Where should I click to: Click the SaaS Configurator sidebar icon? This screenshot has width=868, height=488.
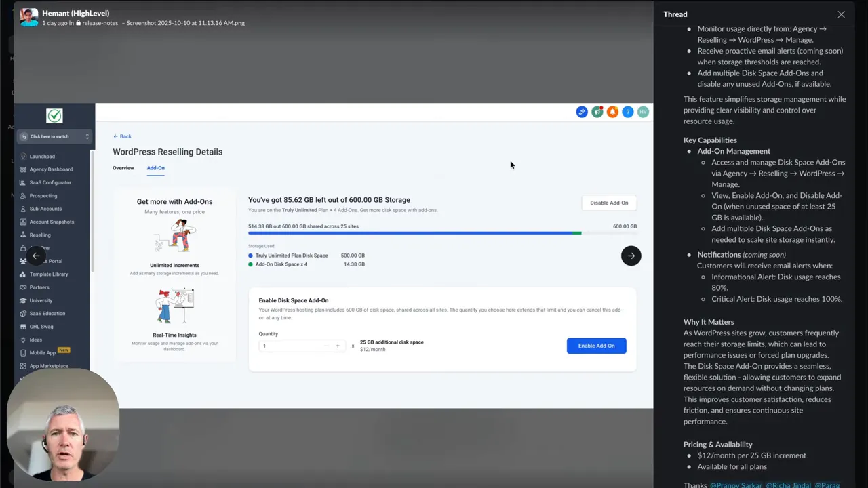click(24, 182)
